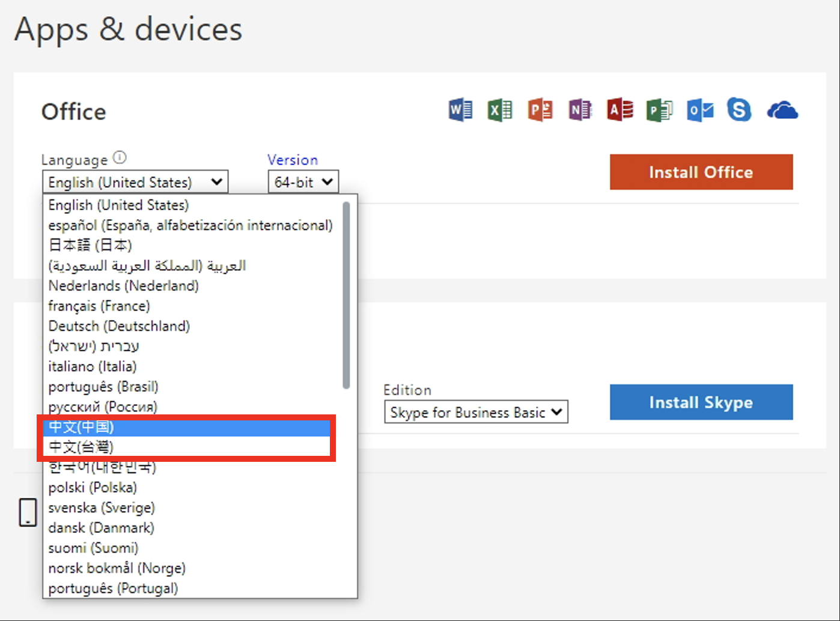Select italiano (Italia) language option

click(192, 366)
